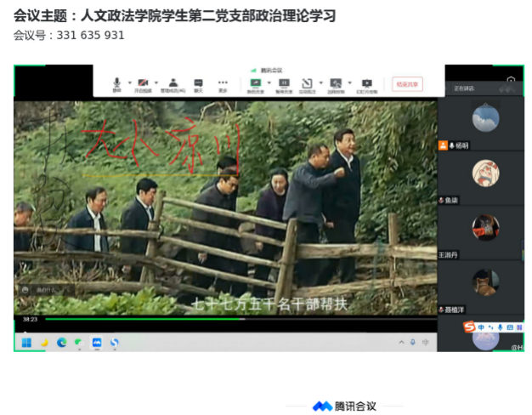Open Sogou browser icon in taskbar

(x=115, y=343)
